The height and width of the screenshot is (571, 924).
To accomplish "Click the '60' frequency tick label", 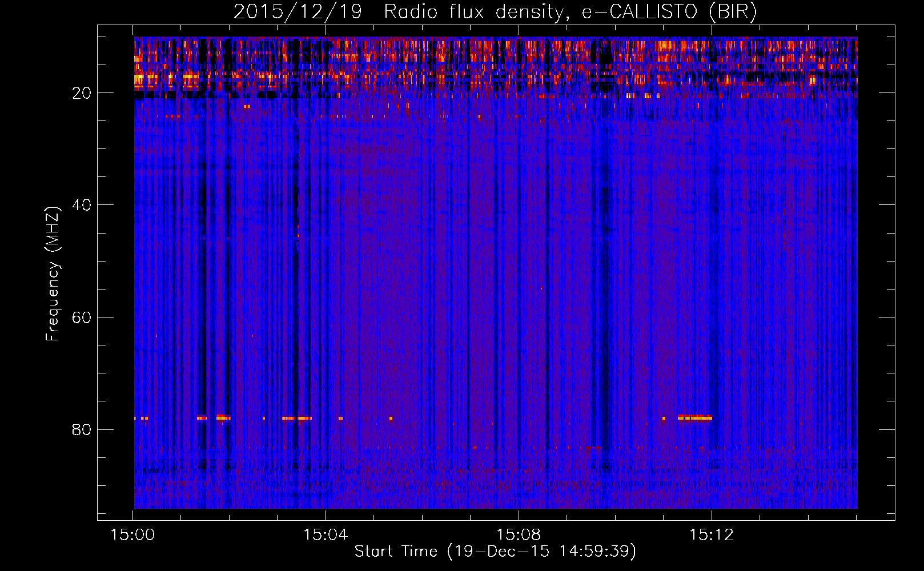I will click(x=82, y=317).
